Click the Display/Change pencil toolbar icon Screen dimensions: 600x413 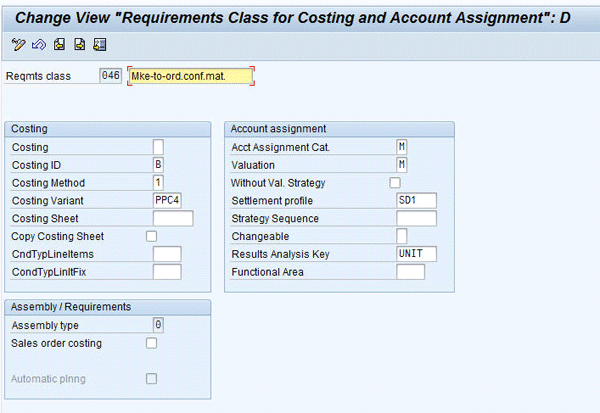18,44
